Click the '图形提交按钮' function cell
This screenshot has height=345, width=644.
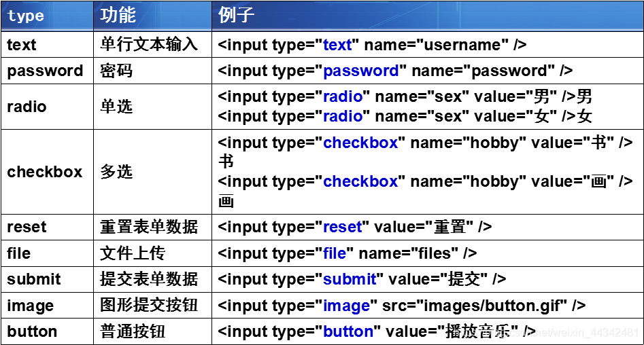(x=152, y=306)
